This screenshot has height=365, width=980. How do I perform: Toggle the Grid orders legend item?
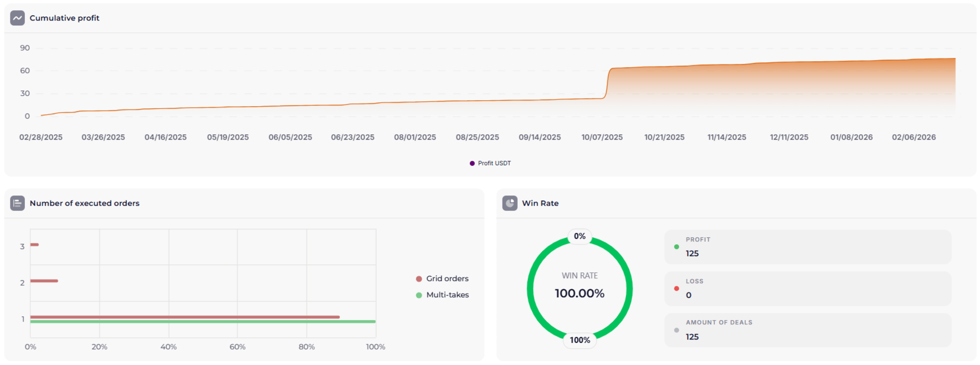click(442, 278)
